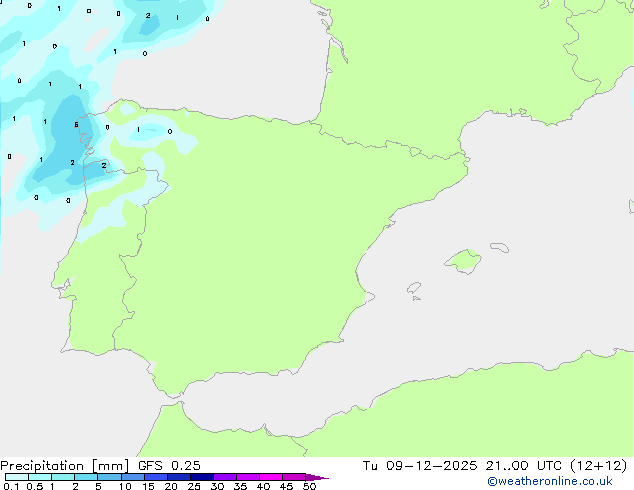Click the 1–2 mm legend swatch
This screenshot has width=634, height=490.
tap(63, 477)
